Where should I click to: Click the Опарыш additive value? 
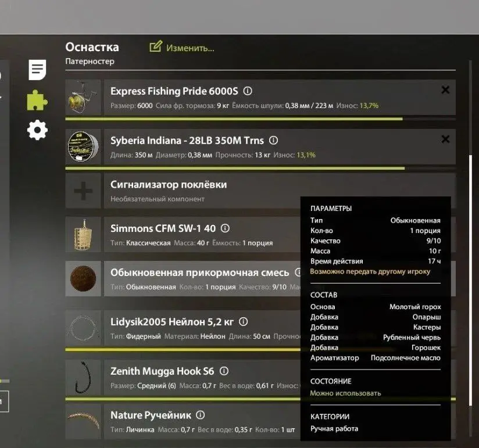[427, 317]
